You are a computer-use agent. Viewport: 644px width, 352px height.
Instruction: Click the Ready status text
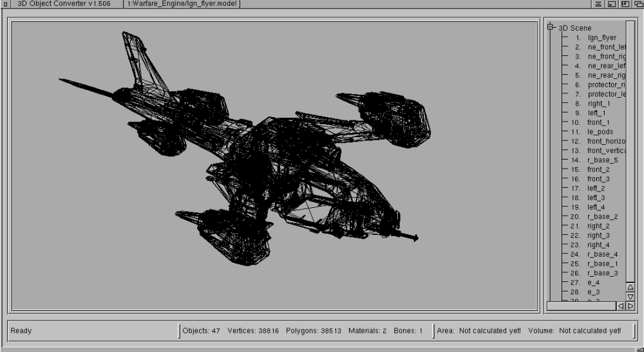pyautogui.click(x=21, y=331)
